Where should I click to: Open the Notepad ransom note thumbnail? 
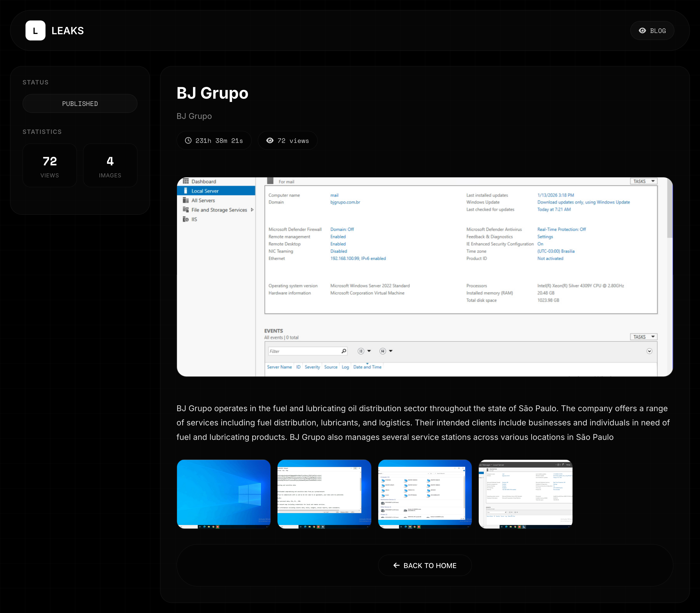[x=324, y=494]
